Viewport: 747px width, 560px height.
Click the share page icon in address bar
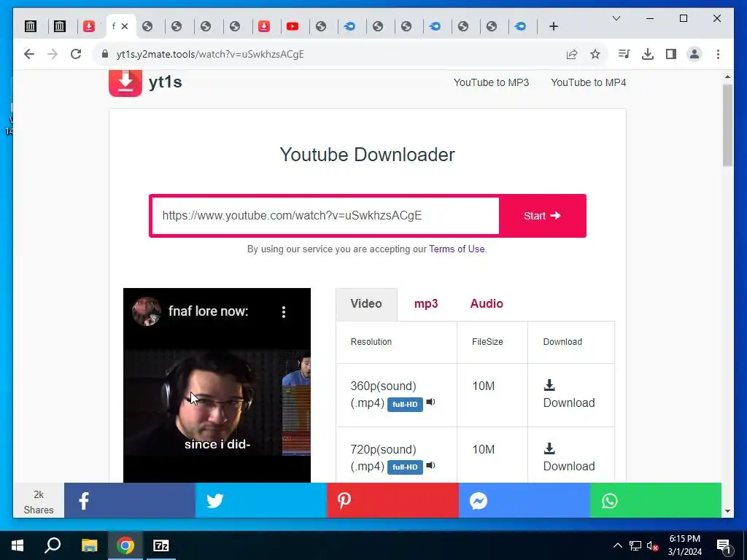pos(572,54)
